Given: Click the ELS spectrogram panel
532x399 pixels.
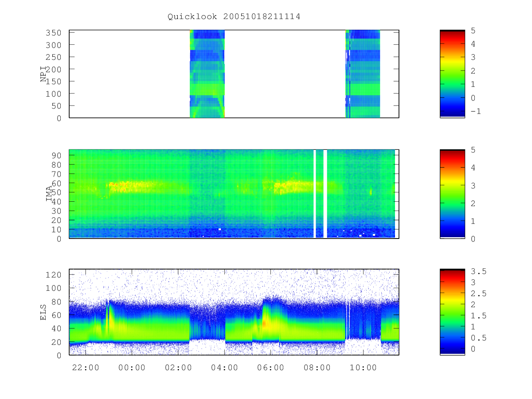Looking at the screenshot, I should 234,312.
